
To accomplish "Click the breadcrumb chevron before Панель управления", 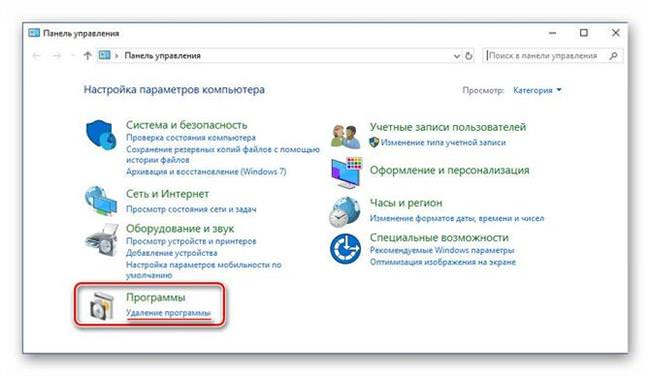I will pyautogui.click(x=117, y=56).
